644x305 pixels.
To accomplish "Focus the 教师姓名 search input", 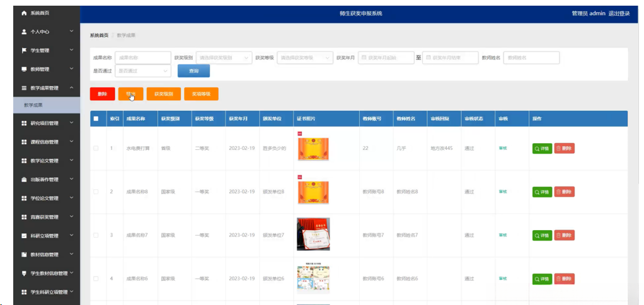I will (x=531, y=58).
